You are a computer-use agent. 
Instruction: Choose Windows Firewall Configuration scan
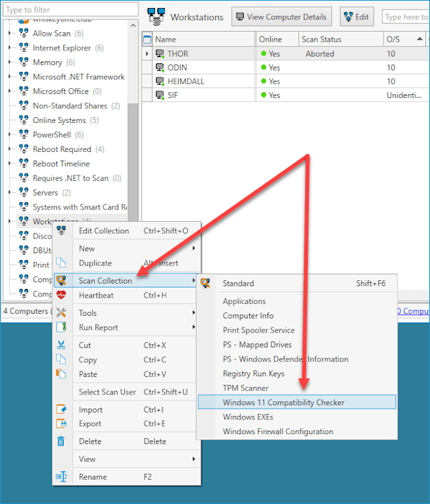pyautogui.click(x=278, y=431)
